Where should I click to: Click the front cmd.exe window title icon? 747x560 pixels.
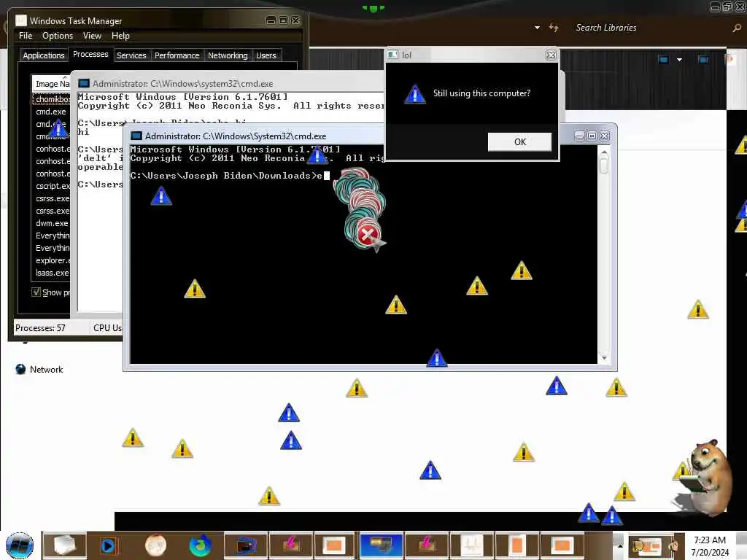[x=136, y=136]
